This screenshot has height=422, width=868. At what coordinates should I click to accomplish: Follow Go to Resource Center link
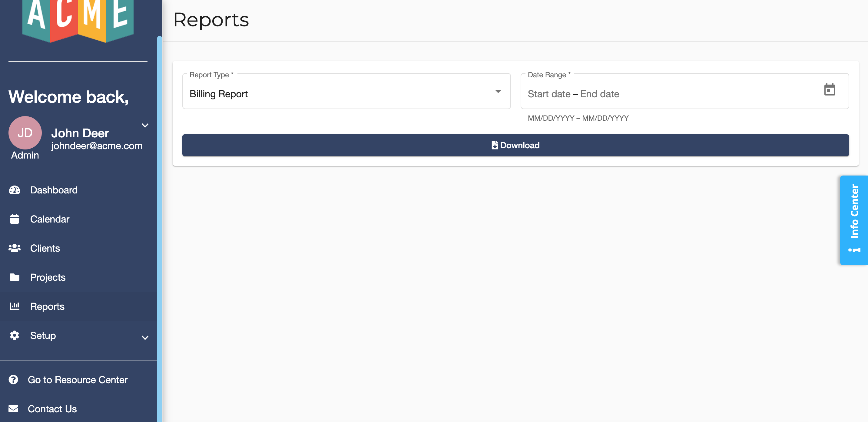(x=78, y=380)
